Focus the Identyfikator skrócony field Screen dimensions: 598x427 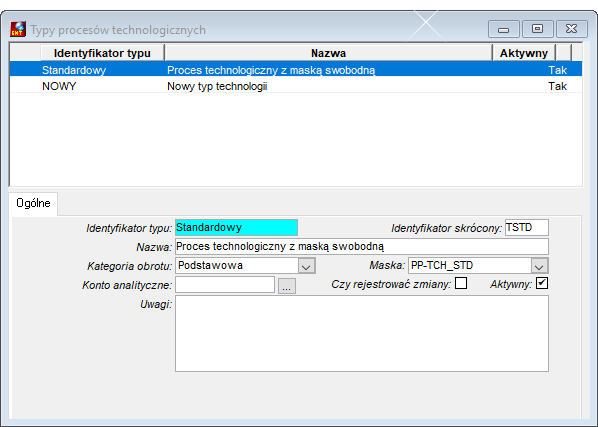tap(527, 228)
